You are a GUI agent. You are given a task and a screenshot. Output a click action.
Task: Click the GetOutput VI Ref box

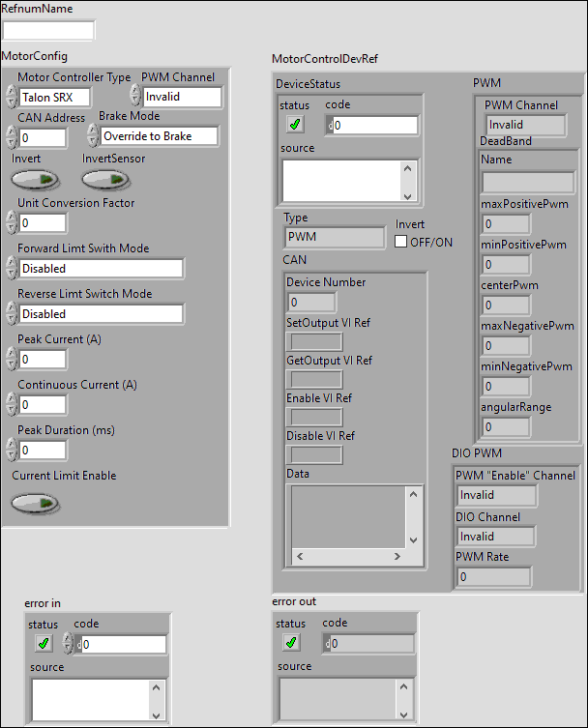coord(314,380)
